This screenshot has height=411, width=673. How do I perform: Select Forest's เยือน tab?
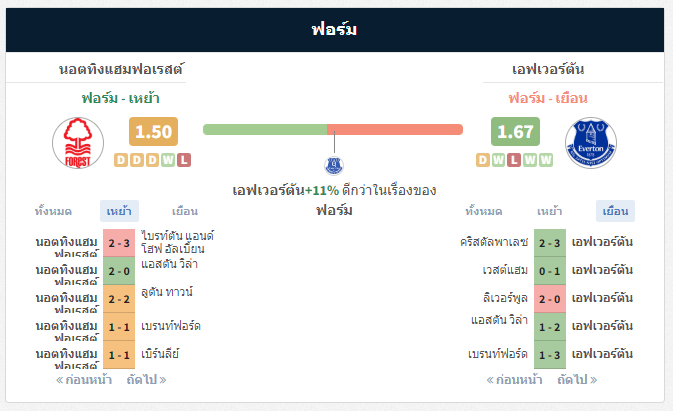click(x=185, y=211)
